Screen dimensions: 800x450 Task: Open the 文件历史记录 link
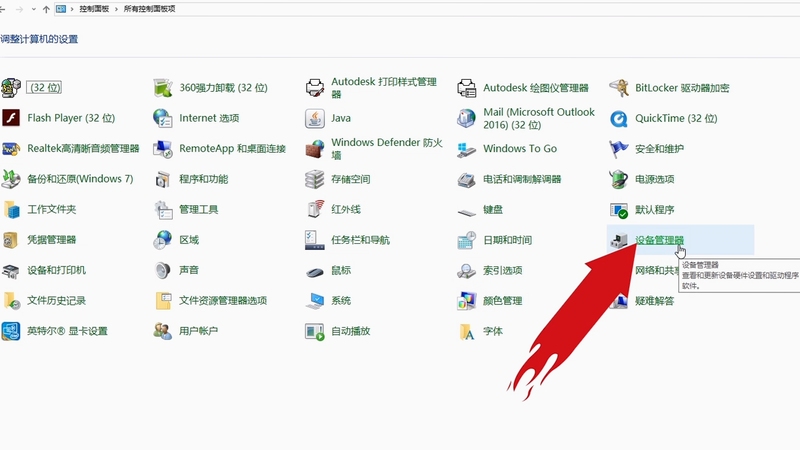coord(56,301)
